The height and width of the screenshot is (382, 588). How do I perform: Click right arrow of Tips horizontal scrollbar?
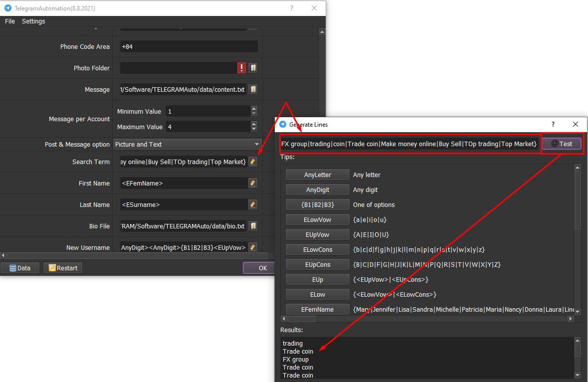pyautogui.click(x=571, y=319)
